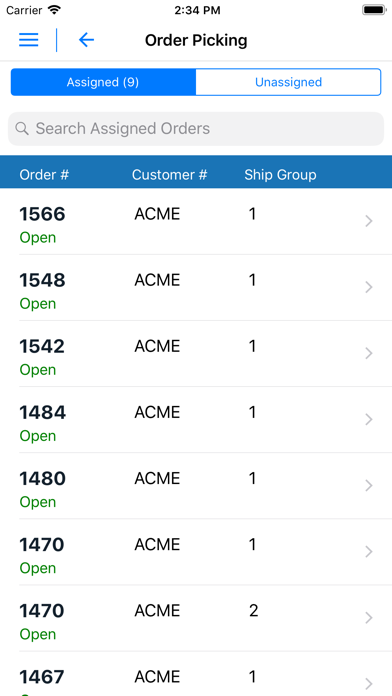This screenshot has width=392, height=696.
Task: Tap the Wi-Fi status icon
Action: click(x=55, y=10)
